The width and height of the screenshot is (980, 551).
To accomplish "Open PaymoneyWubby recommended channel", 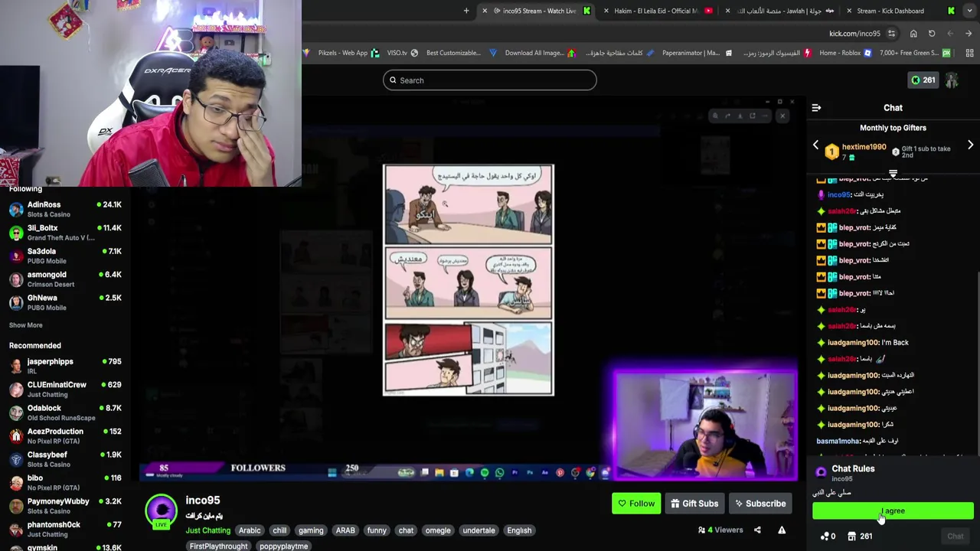I will pos(65,506).
